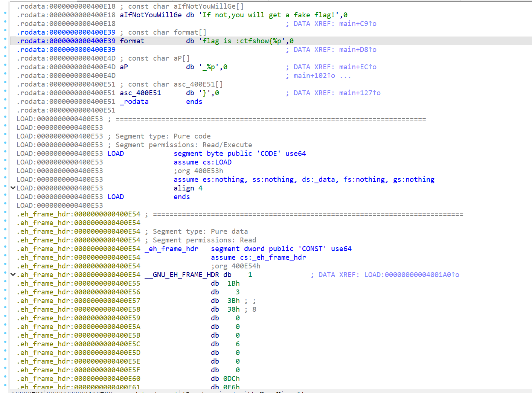Click the "segment dword public 'CONST' use64" text
532x393 pixels.
pos(281,249)
